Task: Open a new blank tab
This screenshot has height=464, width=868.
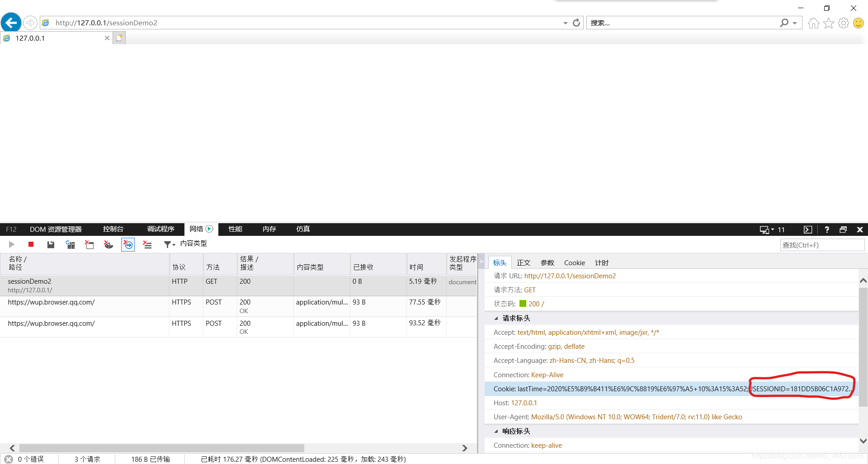Action: tap(119, 38)
